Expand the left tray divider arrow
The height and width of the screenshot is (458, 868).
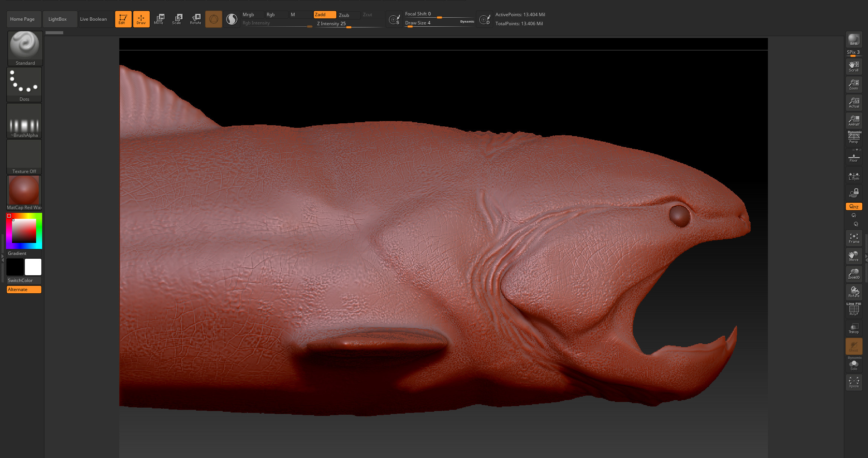click(2, 258)
